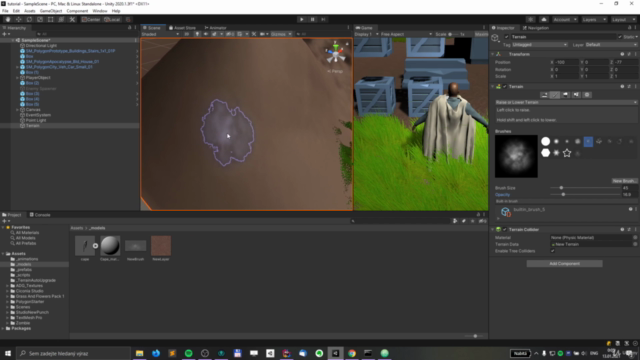Click the Pause button
Viewport: 640px width, 360px height.
point(313,19)
